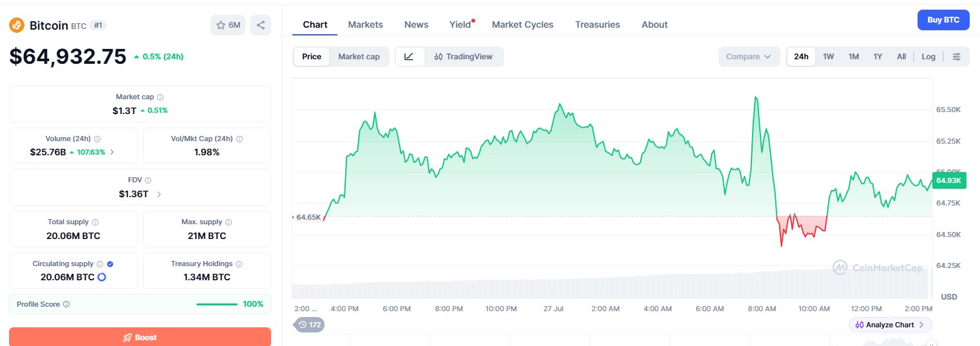The height and width of the screenshot is (346, 980).
Task: Toggle Log scale on the chart
Action: point(928,57)
